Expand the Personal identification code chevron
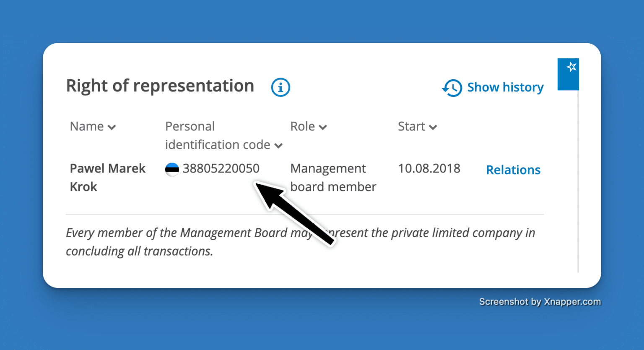 [278, 146]
